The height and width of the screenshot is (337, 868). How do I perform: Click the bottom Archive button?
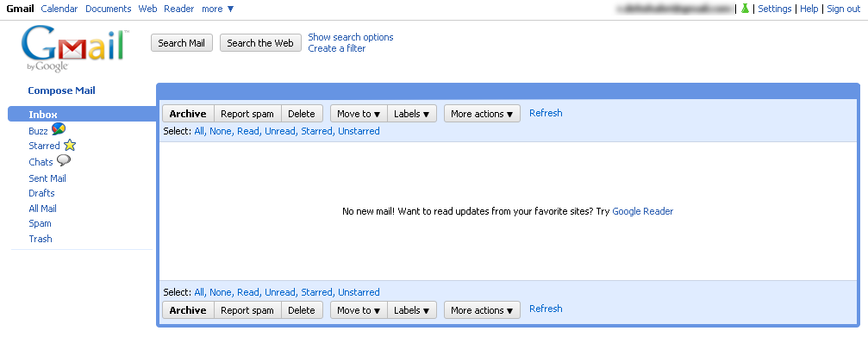(x=188, y=310)
